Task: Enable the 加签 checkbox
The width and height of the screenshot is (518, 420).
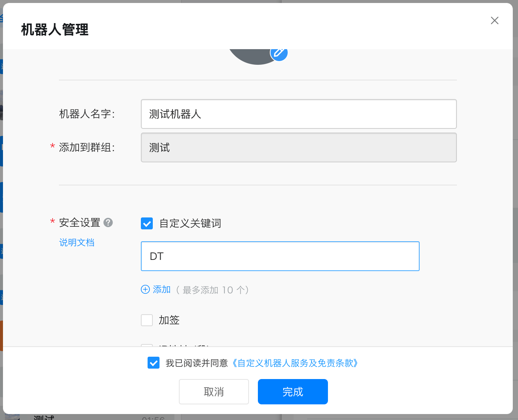Action: tap(147, 320)
